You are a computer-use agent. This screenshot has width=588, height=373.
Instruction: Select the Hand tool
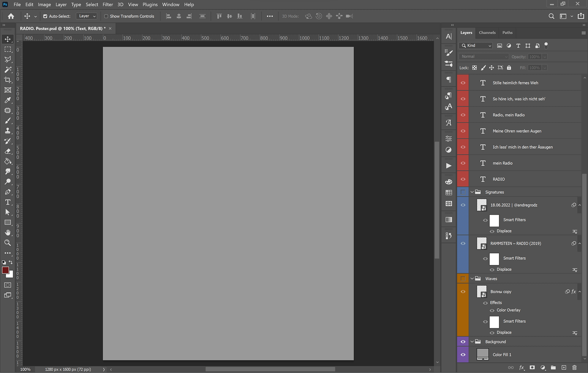[8, 232]
